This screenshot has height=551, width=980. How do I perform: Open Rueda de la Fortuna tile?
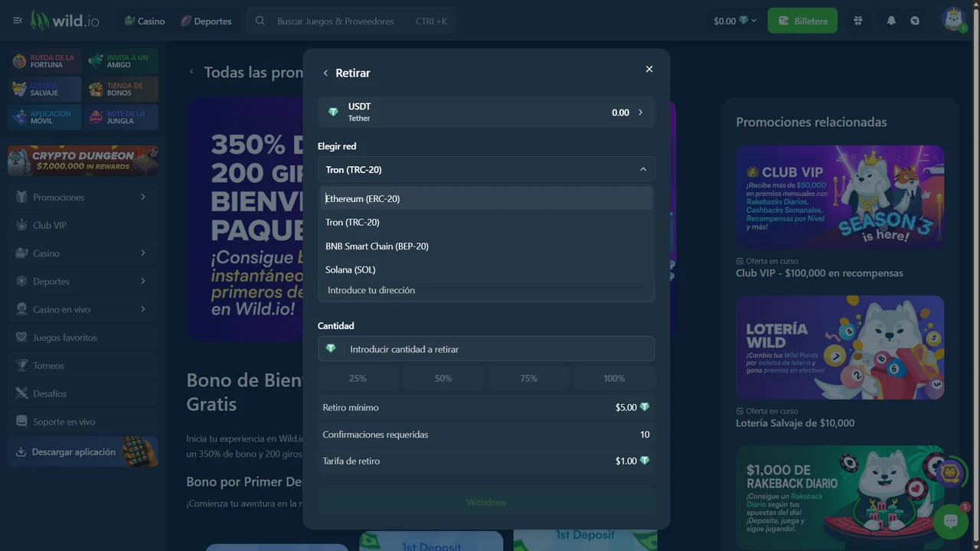pyautogui.click(x=45, y=61)
